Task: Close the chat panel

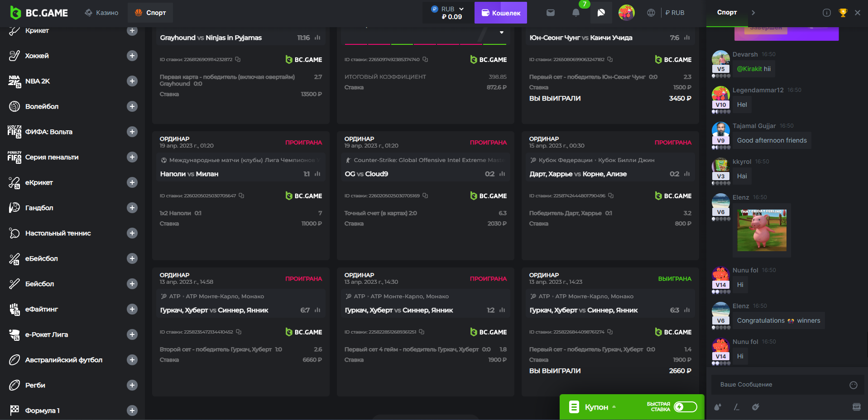Action: pyautogui.click(x=858, y=13)
